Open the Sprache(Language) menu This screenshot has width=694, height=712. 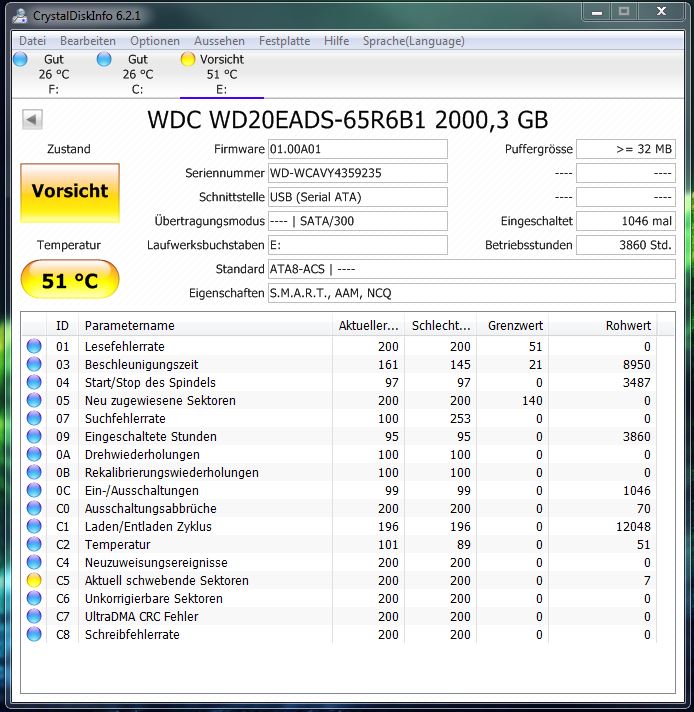click(413, 41)
